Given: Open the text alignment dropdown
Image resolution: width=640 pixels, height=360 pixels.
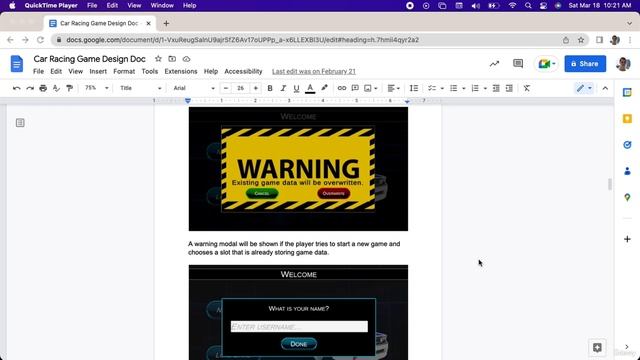Looking at the screenshot, I should 394,88.
